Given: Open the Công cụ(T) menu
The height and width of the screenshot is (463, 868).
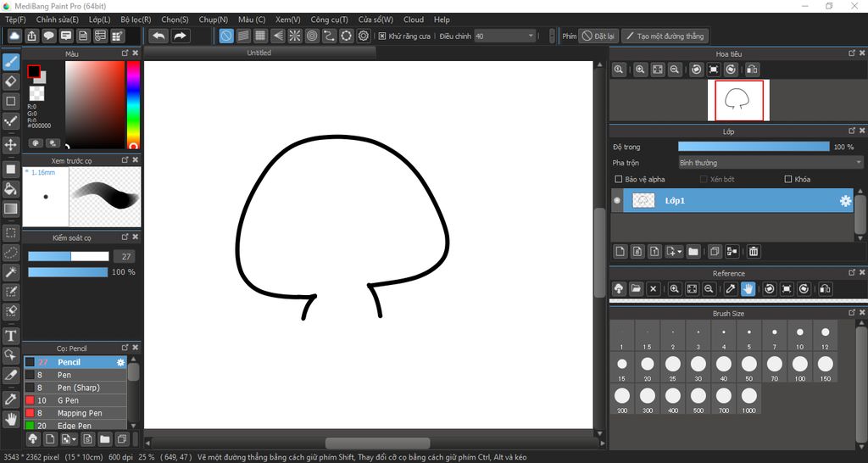Looking at the screenshot, I should pos(330,20).
